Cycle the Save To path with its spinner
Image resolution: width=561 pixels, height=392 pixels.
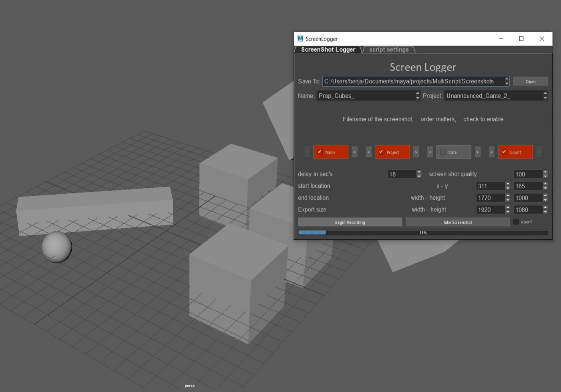[506, 81]
